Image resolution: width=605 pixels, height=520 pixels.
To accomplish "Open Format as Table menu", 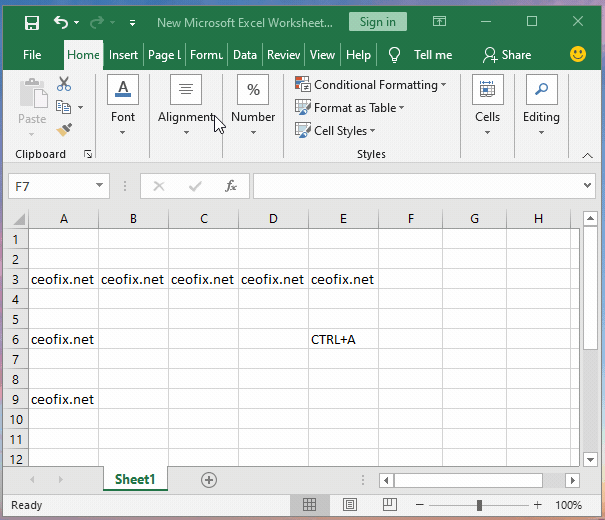I will click(x=350, y=108).
